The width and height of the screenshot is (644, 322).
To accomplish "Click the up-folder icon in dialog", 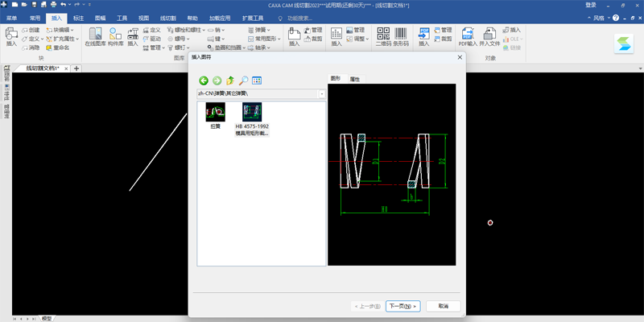I will click(230, 80).
